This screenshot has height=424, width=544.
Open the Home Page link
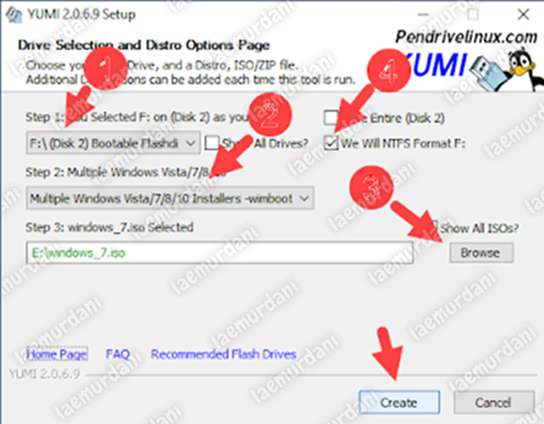pos(57,354)
